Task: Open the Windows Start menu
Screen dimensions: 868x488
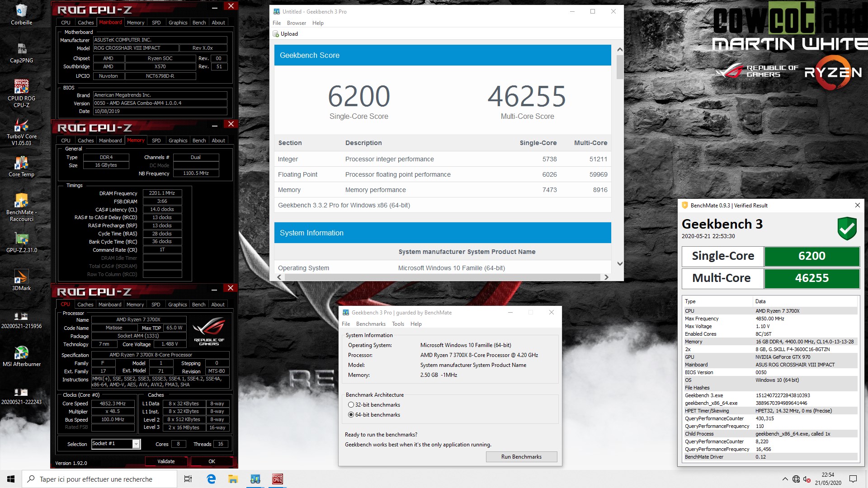Action: pos(11,479)
